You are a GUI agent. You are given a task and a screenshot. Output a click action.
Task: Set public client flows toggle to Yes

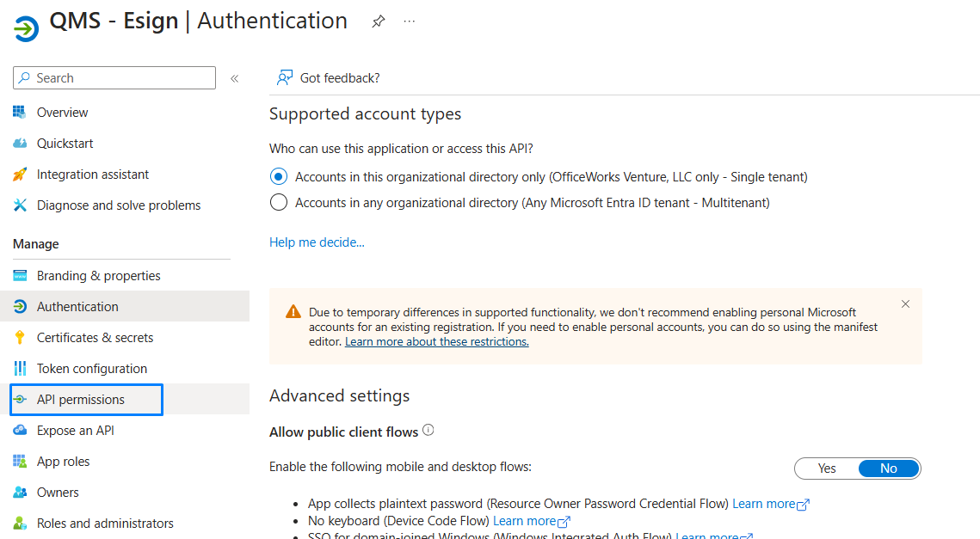click(x=827, y=469)
